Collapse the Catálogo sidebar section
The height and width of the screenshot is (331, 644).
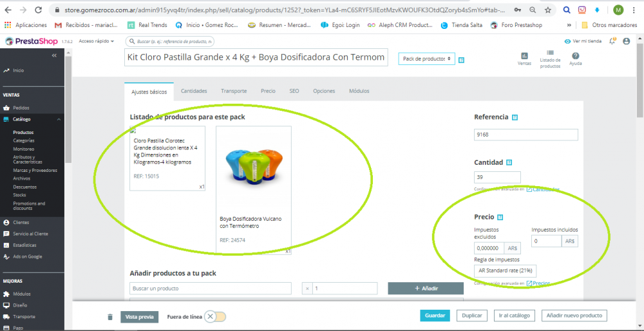pyautogui.click(x=59, y=120)
